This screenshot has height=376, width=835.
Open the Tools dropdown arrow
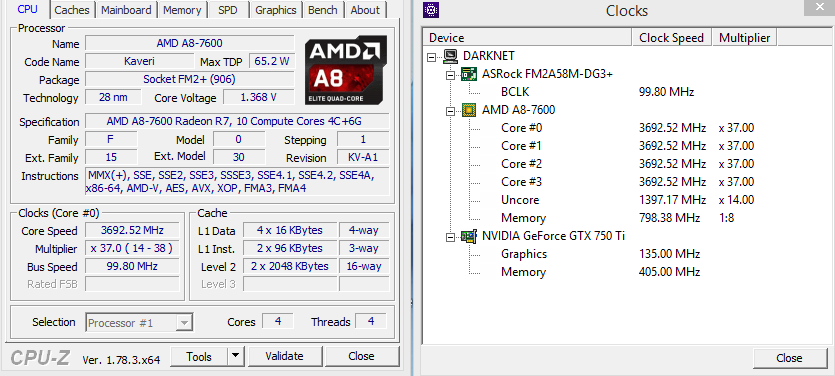(x=235, y=356)
